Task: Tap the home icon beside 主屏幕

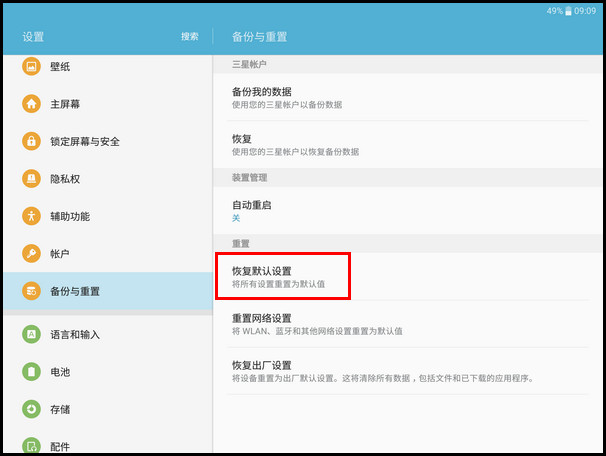Action: click(x=31, y=104)
